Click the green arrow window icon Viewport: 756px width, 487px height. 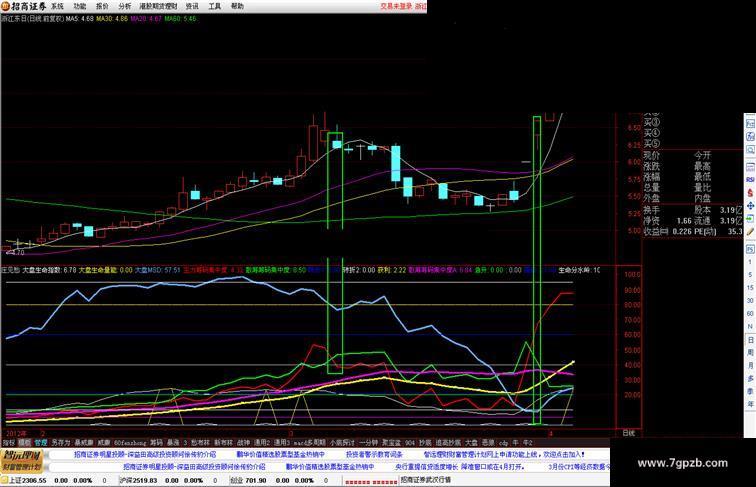pyautogui.click(x=751, y=218)
